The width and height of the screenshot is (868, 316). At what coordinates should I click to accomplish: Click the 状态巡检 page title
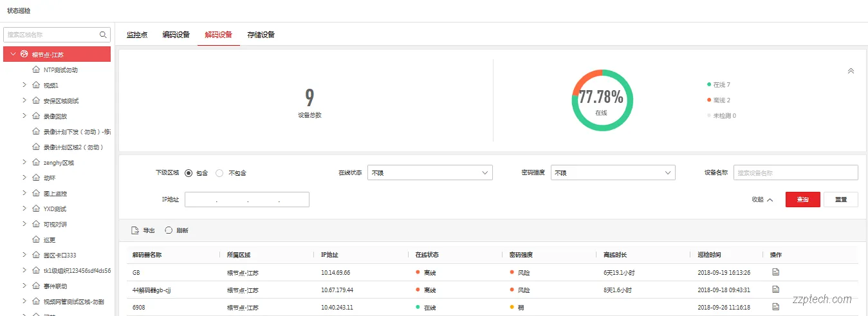coord(19,10)
